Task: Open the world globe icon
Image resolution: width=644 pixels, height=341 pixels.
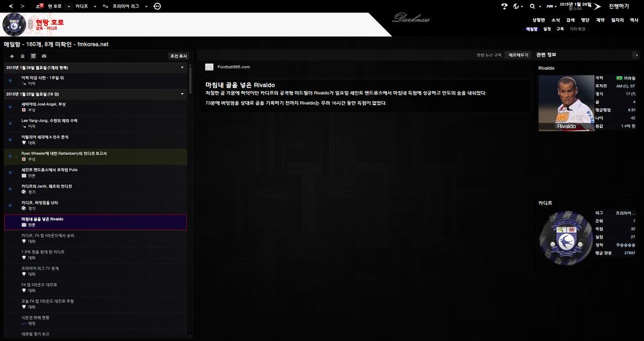Action: 516,6
